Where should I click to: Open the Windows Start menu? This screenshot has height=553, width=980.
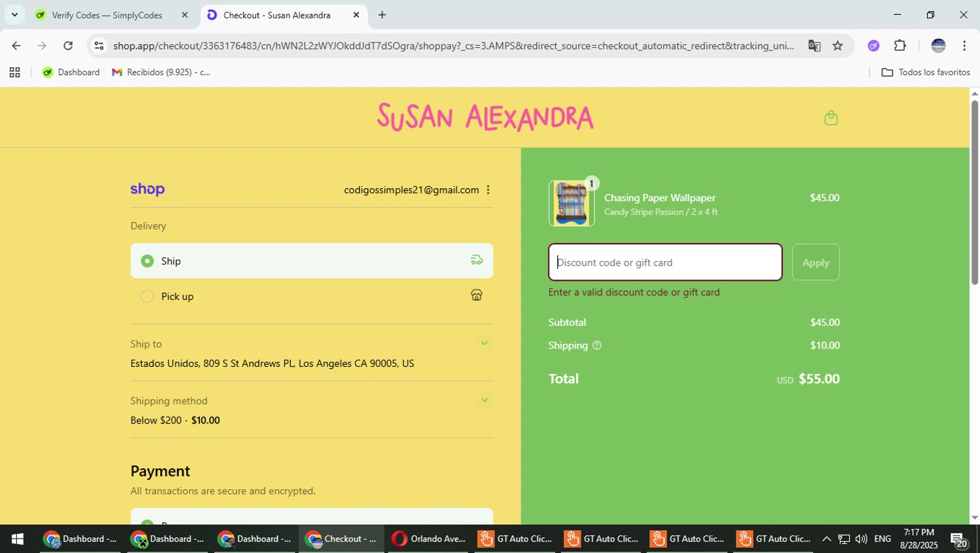click(18, 539)
